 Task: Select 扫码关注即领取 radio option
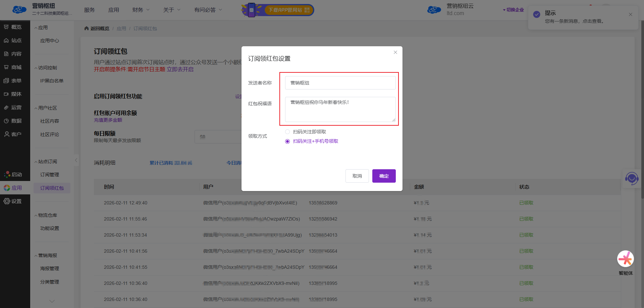[287, 132]
